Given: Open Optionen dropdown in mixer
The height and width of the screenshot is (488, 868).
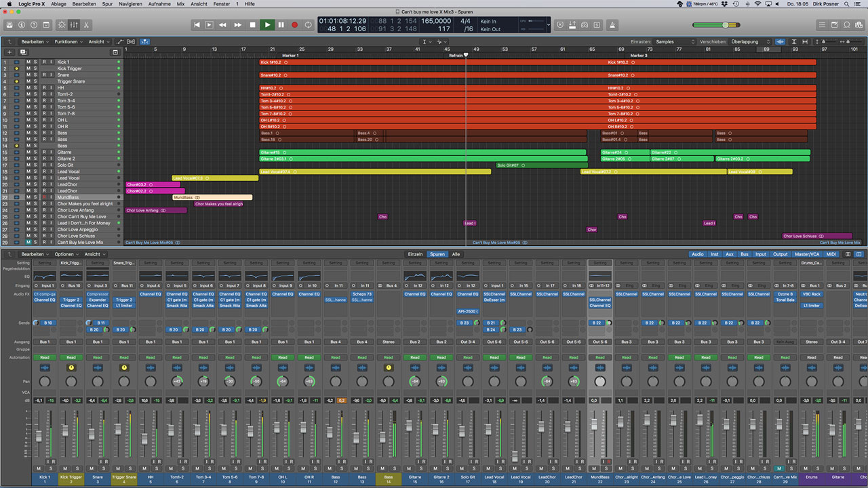Looking at the screenshot, I should [66, 254].
